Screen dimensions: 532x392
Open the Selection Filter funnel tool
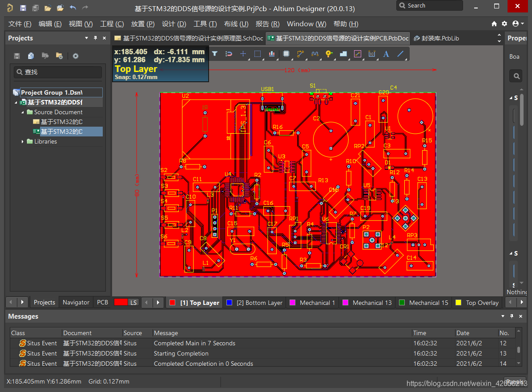pyautogui.click(x=215, y=54)
